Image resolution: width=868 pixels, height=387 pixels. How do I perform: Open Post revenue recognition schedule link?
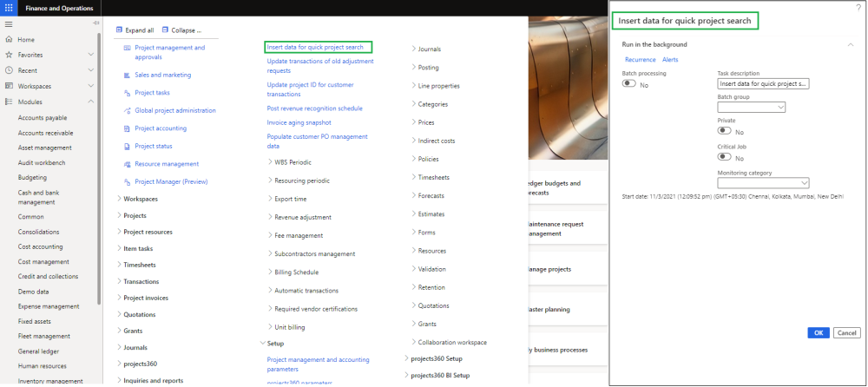(x=314, y=108)
